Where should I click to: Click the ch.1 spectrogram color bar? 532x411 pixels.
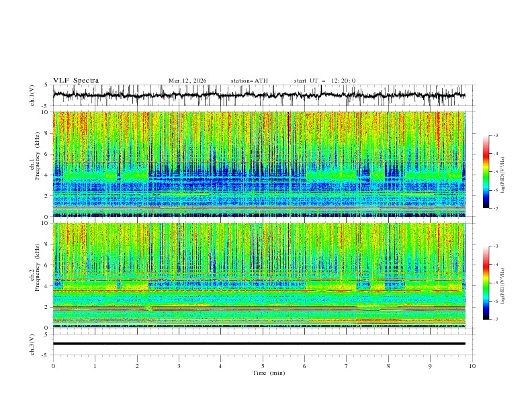(x=486, y=172)
